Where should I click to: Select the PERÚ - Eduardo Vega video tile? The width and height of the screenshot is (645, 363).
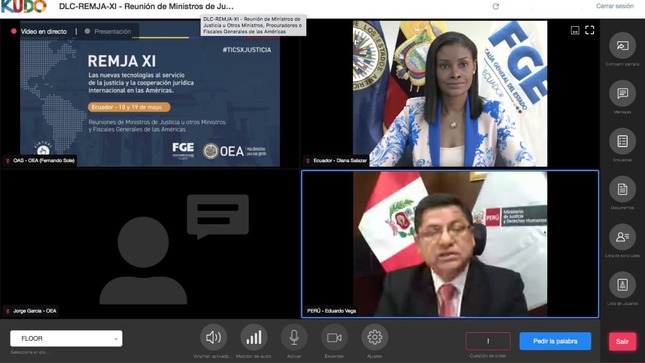[x=450, y=244]
